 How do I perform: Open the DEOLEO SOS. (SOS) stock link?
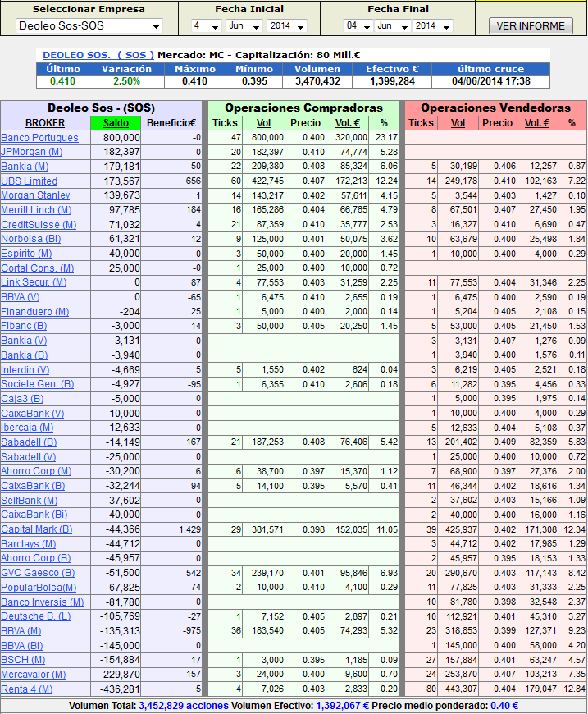tap(98, 55)
